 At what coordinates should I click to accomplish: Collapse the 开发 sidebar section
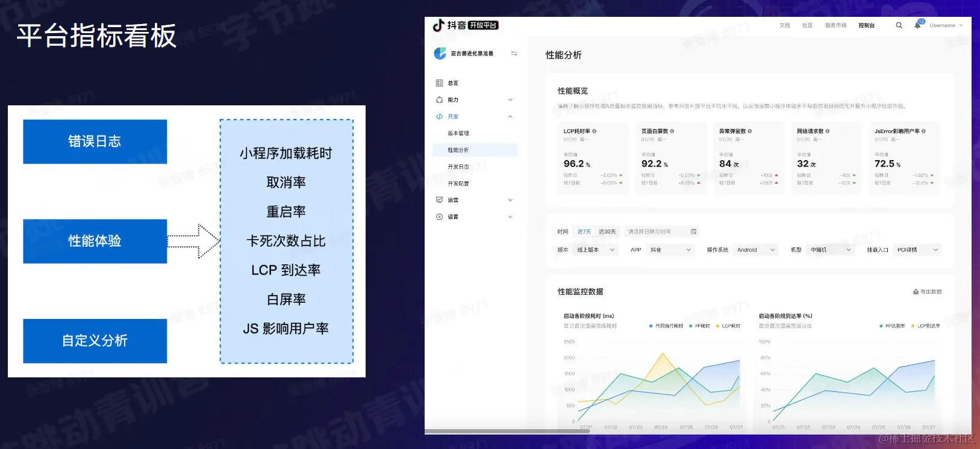(x=510, y=117)
